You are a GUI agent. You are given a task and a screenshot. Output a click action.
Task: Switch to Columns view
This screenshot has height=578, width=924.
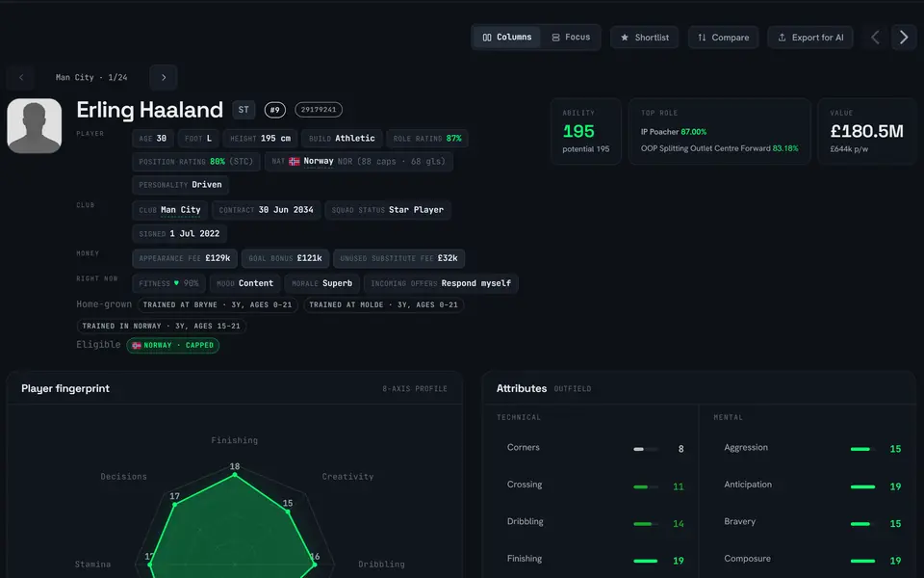click(507, 38)
